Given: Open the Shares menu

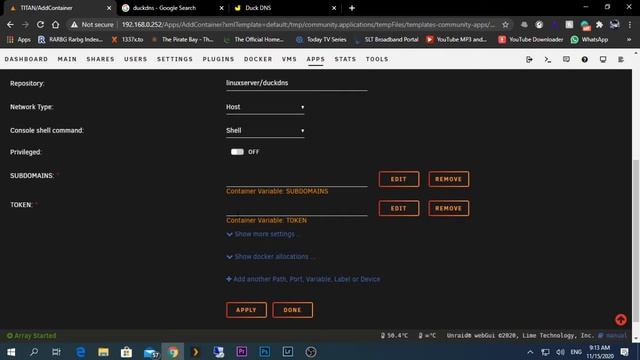Looking at the screenshot, I should pos(100,59).
